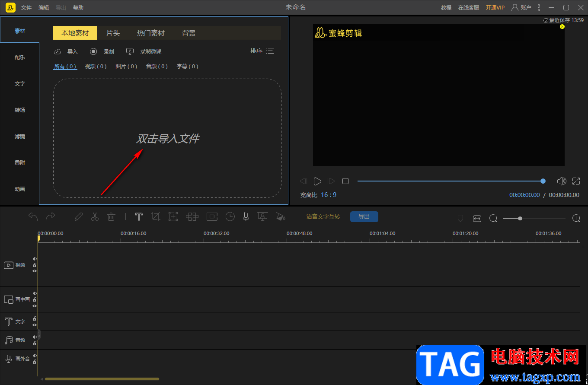Click 开通VIP in the title bar
588x385 pixels.
point(495,7)
